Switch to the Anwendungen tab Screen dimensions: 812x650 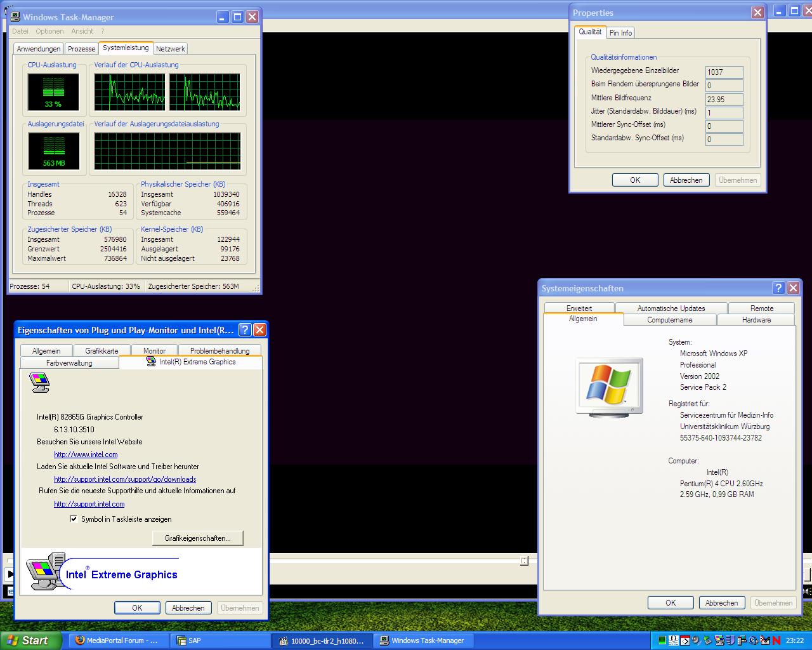pos(39,49)
